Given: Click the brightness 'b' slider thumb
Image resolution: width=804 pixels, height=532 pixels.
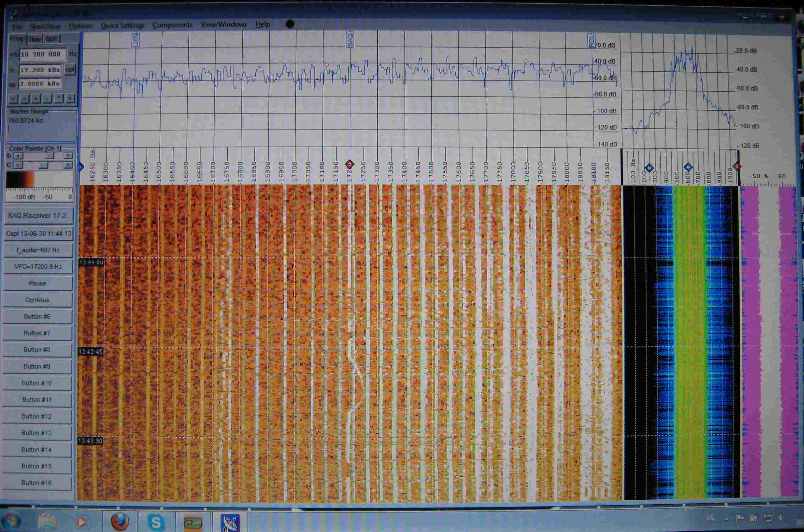Looking at the screenshot, I should point(50,156).
